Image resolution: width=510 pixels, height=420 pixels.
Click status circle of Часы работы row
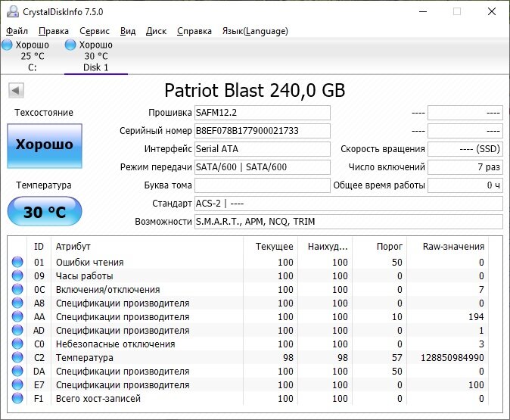17,275
